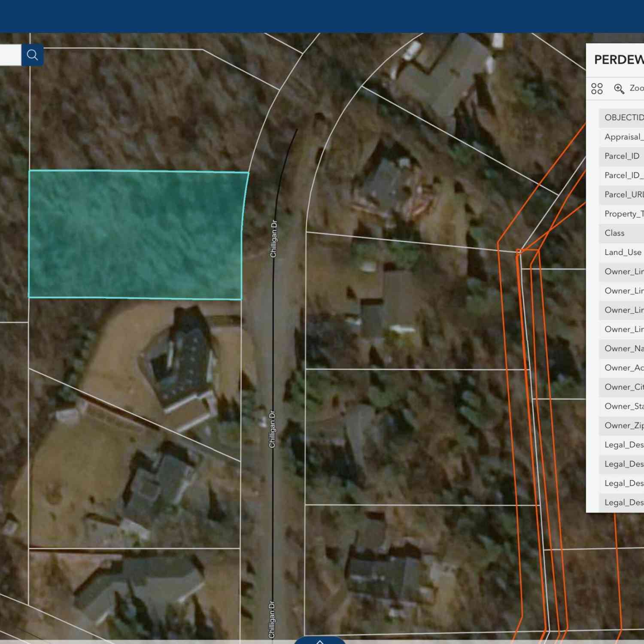Click the address search input field
Screen dimensions: 644x644
10,55
